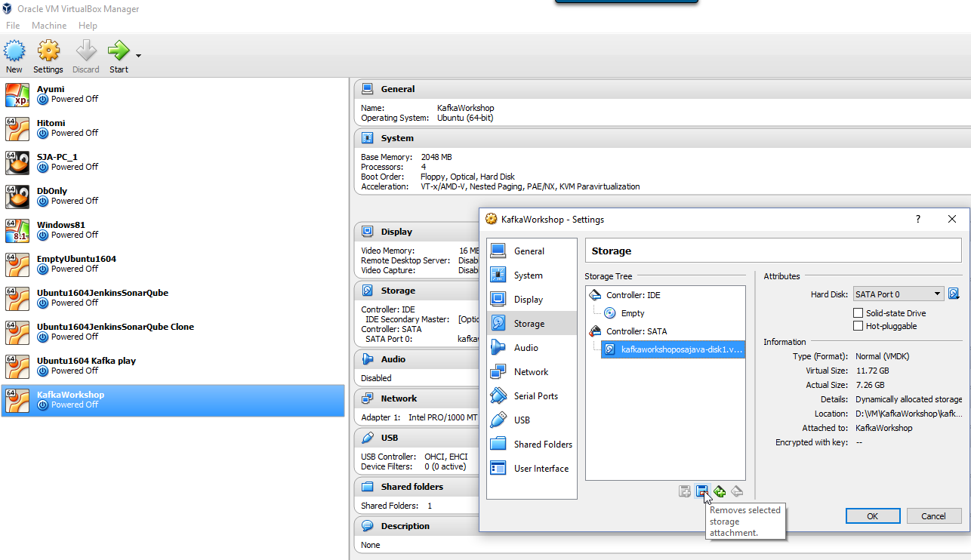Viewport: 971px width, 560px height.
Task: Click the remove storage controller icon
Action: [737, 492]
